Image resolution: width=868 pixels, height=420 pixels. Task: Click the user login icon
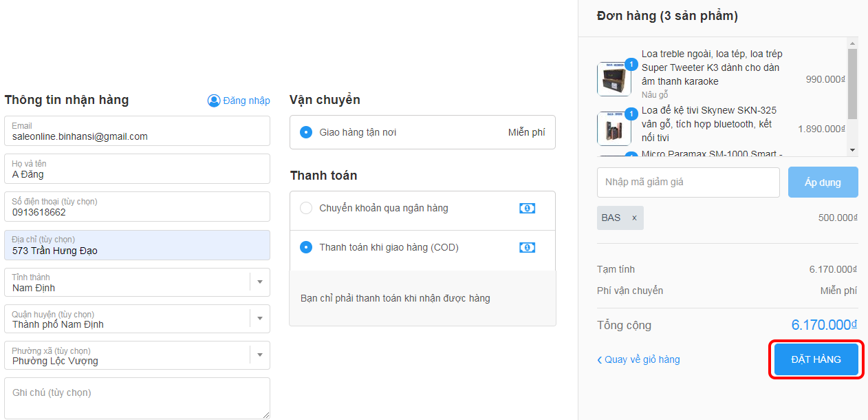coord(214,101)
